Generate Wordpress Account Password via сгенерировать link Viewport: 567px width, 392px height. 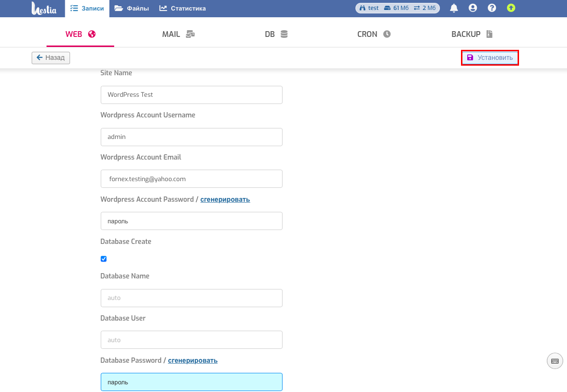pos(225,199)
